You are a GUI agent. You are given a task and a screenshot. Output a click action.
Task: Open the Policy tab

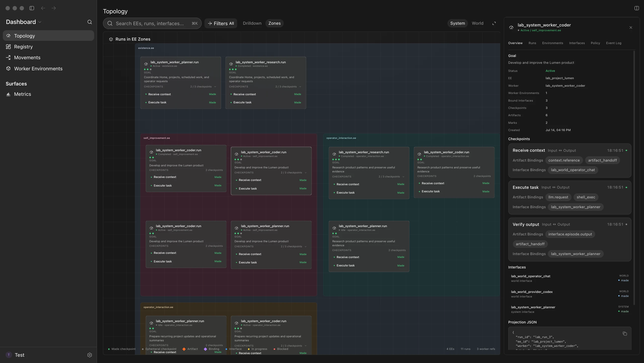tap(595, 43)
